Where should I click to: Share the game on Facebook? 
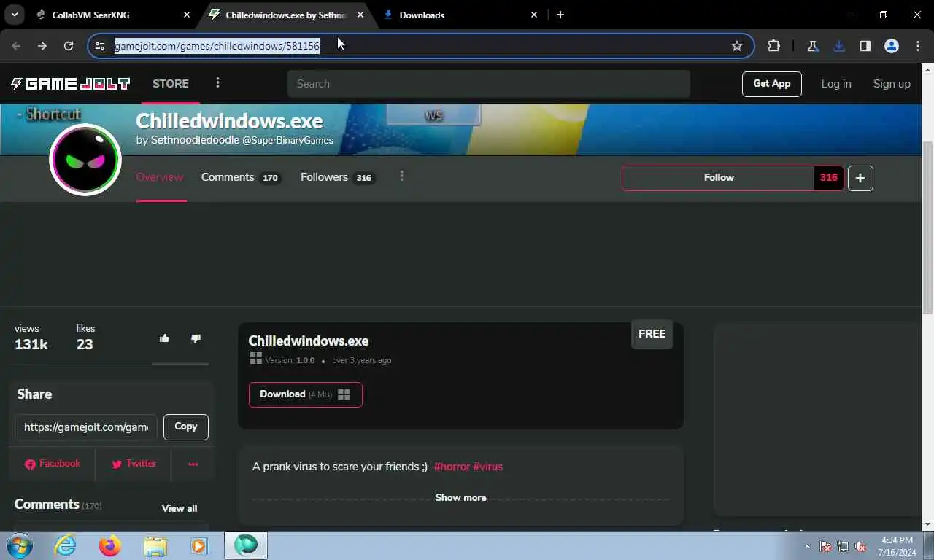[x=53, y=464]
